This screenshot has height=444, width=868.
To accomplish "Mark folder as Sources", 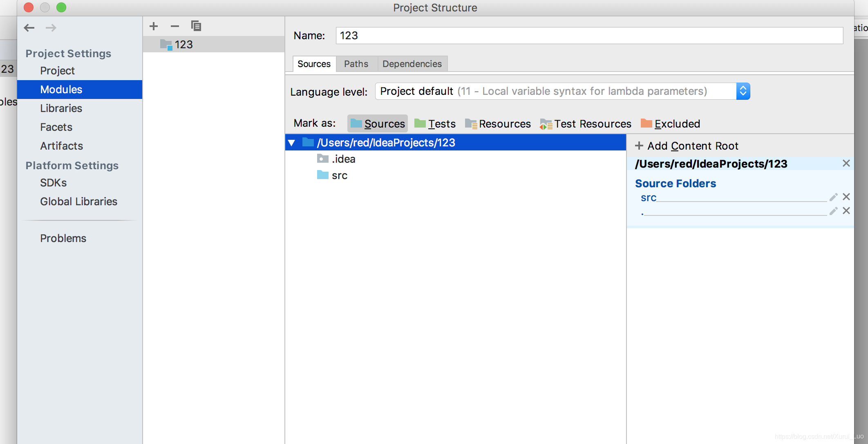I will pyautogui.click(x=378, y=123).
